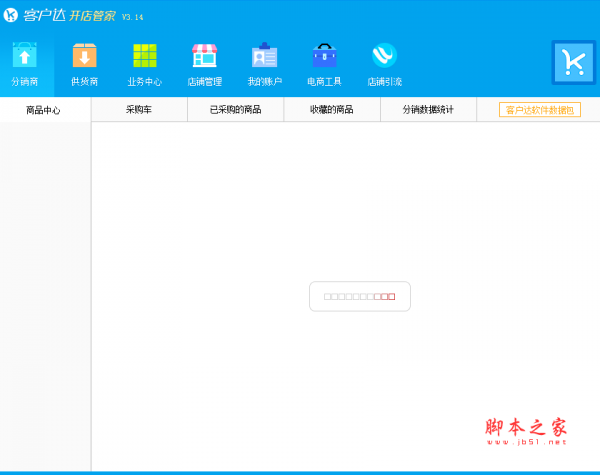Viewport: 600px width, 475px height.
Task: Launch 电商工具 e-commerce tools
Action: click(324, 64)
